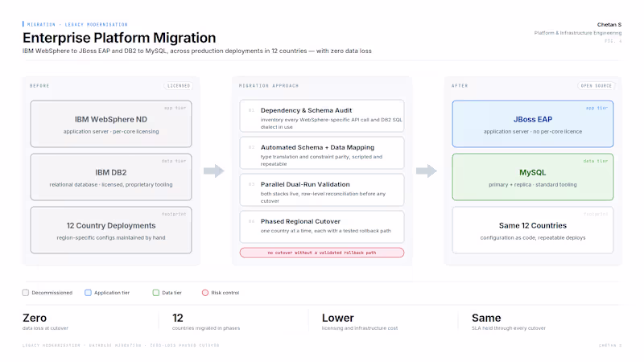Click the red 'no cutover without a validated rollback path' pill

point(322,253)
